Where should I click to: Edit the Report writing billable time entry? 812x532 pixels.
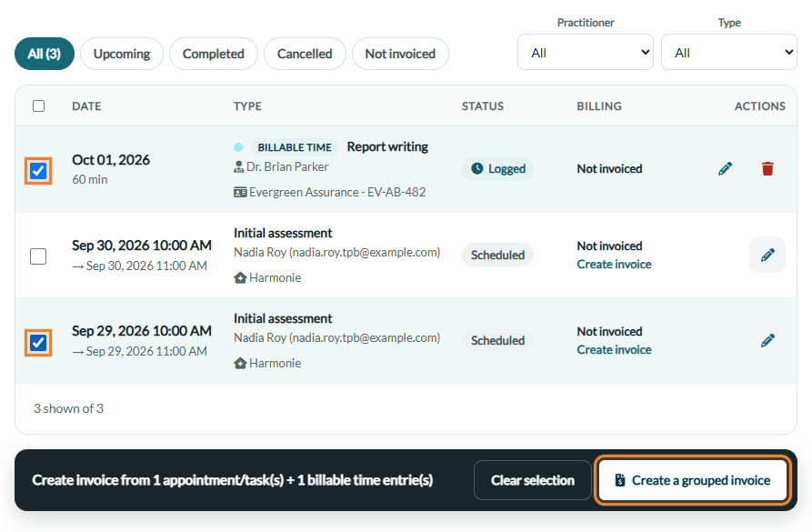(725, 169)
